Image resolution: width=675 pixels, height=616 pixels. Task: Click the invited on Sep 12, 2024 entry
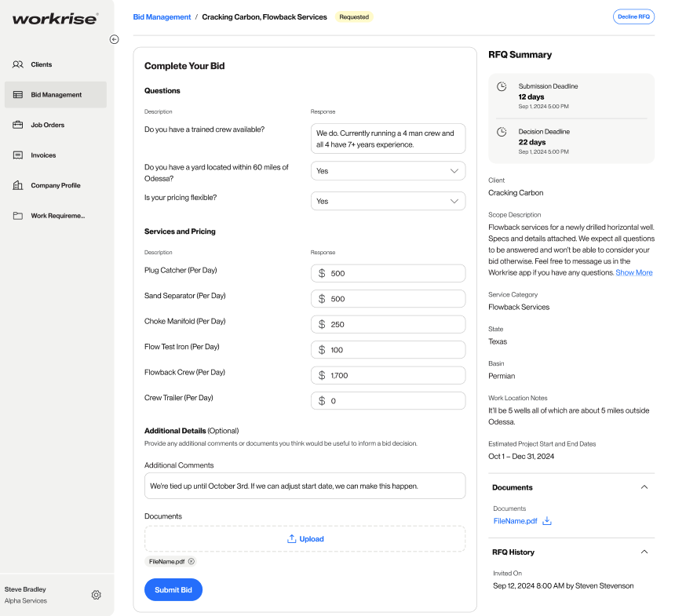click(563, 586)
